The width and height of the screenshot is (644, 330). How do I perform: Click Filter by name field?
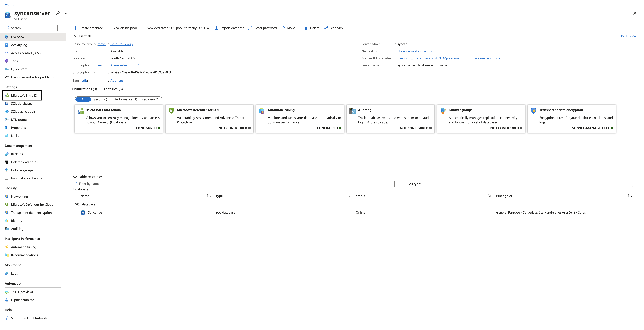point(234,184)
